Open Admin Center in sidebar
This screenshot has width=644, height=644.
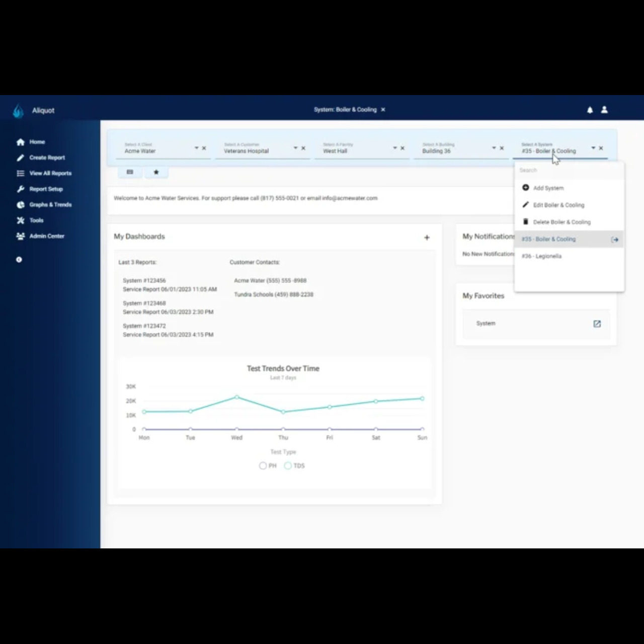[47, 236]
